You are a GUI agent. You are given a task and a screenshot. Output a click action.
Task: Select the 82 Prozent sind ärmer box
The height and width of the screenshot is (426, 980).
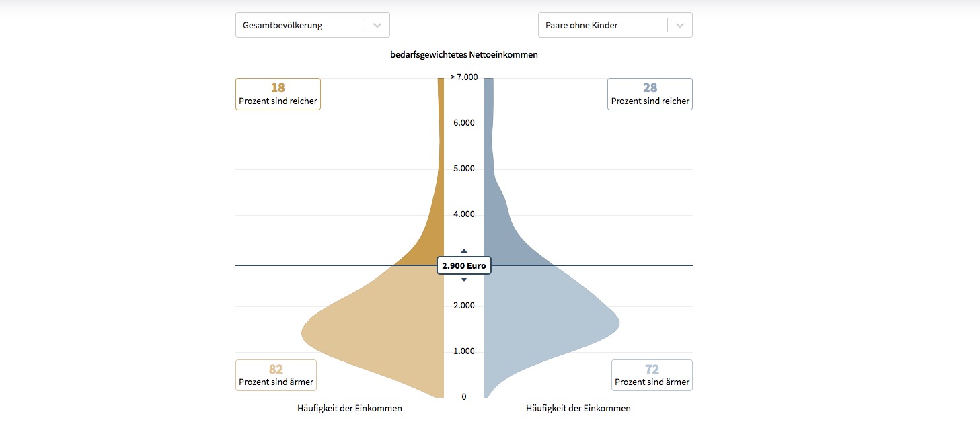point(276,375)
